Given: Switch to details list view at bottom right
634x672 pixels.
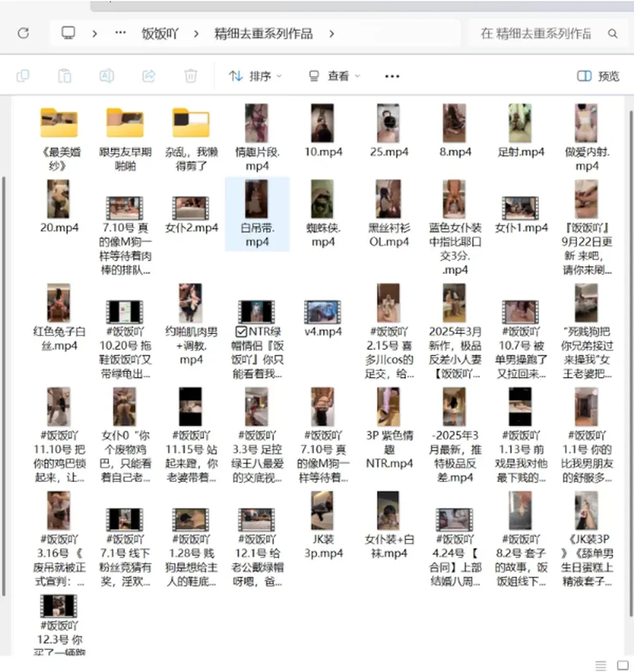Looking at the screenshot, I should tap(600, 665).
